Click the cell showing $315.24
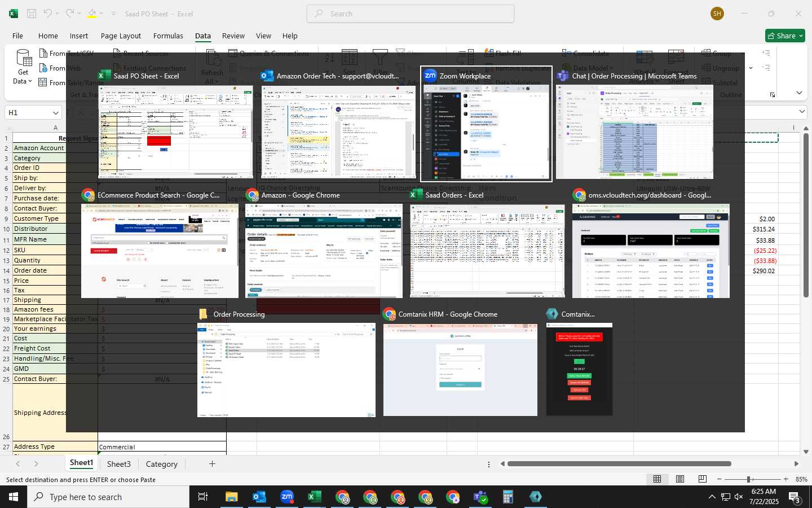 coord(764,229)
